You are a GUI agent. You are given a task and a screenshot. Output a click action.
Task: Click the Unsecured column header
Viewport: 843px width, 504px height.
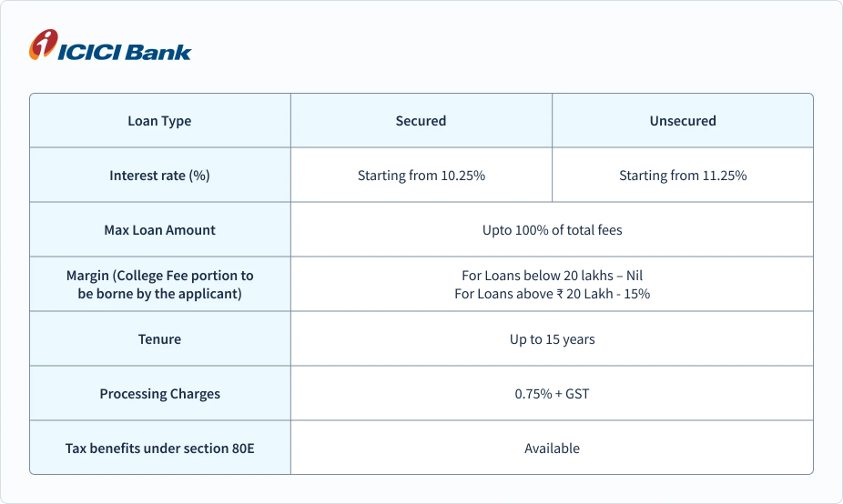[x=683, y=121]
